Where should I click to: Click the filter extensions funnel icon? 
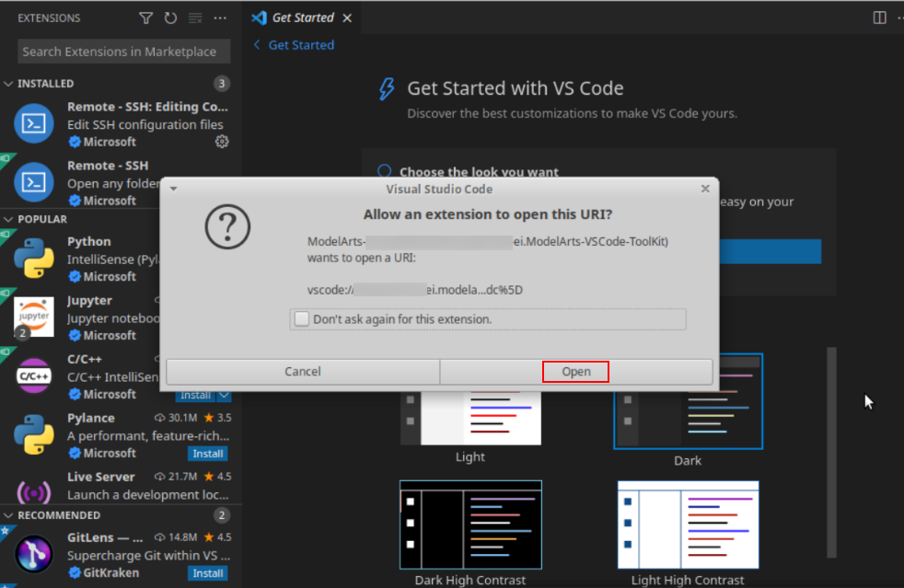point(145,17)
